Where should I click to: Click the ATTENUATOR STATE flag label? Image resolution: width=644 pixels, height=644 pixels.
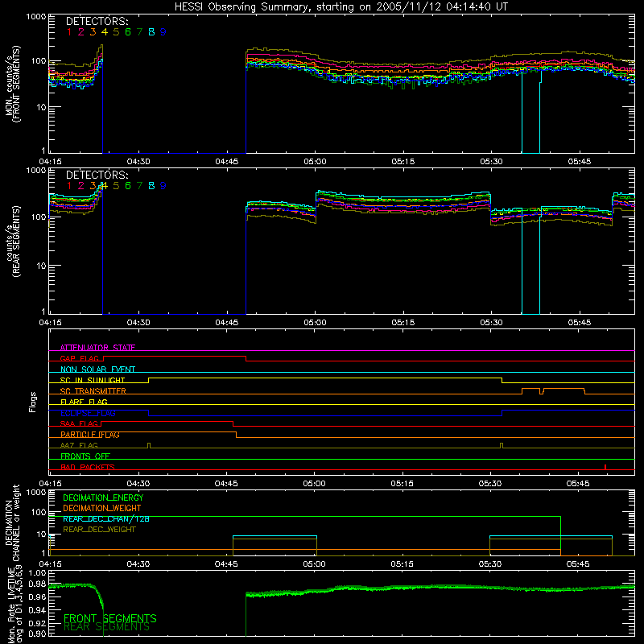coord(97,348)
